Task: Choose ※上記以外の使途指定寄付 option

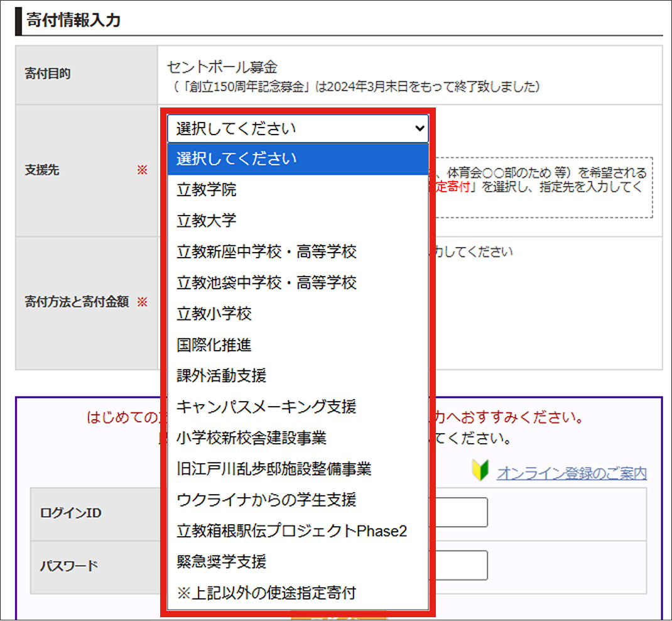Action: (x=298, y=593)
